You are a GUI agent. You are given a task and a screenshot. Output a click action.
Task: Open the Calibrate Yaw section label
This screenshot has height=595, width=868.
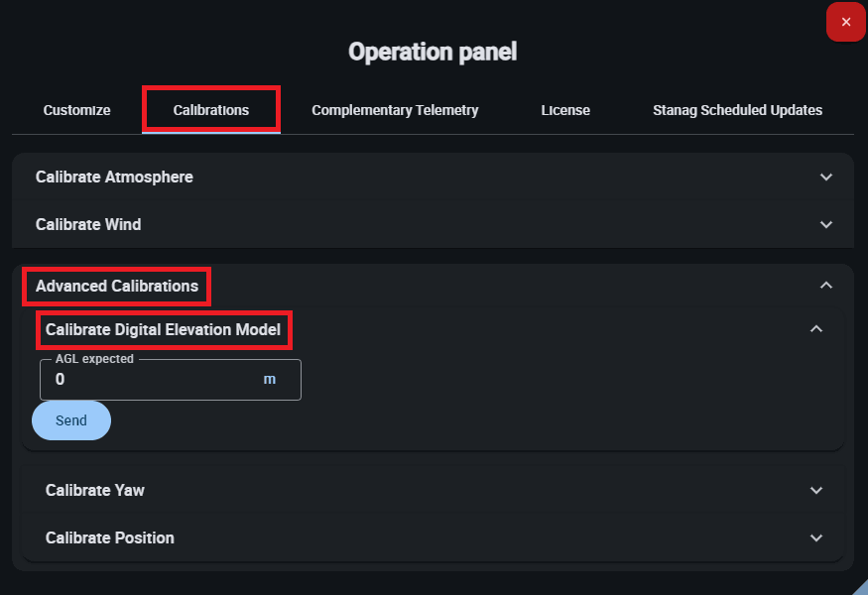tap(95, 490)
